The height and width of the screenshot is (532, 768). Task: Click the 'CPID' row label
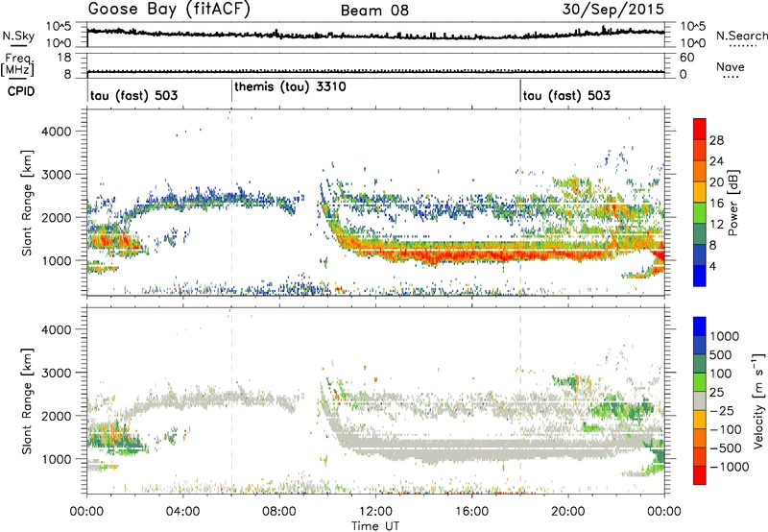[x=21, y=91]
